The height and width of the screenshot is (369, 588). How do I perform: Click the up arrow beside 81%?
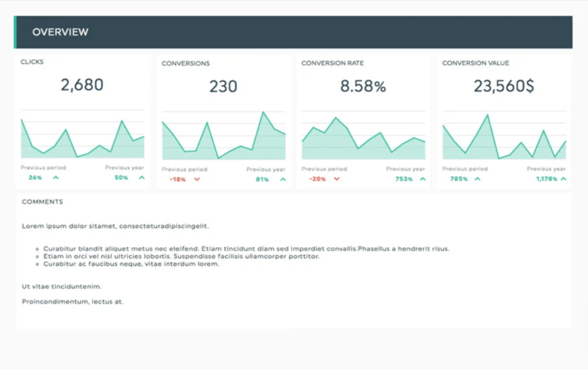pyautogui.click(x=283, y=178)
